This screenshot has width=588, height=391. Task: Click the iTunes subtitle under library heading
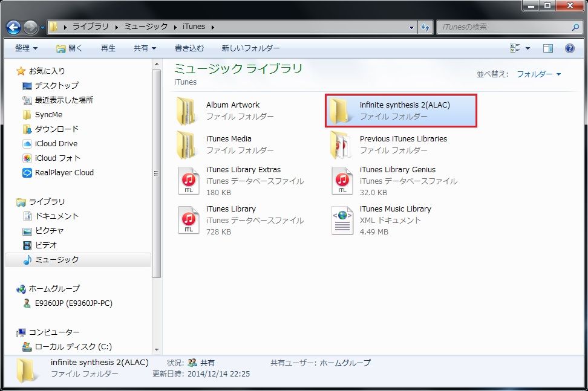[185, 82]
